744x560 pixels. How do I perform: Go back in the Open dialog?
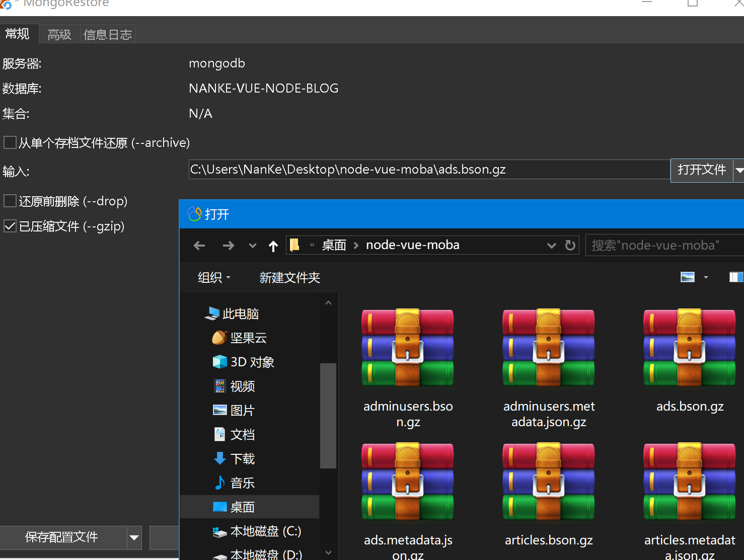coord(199,246)
